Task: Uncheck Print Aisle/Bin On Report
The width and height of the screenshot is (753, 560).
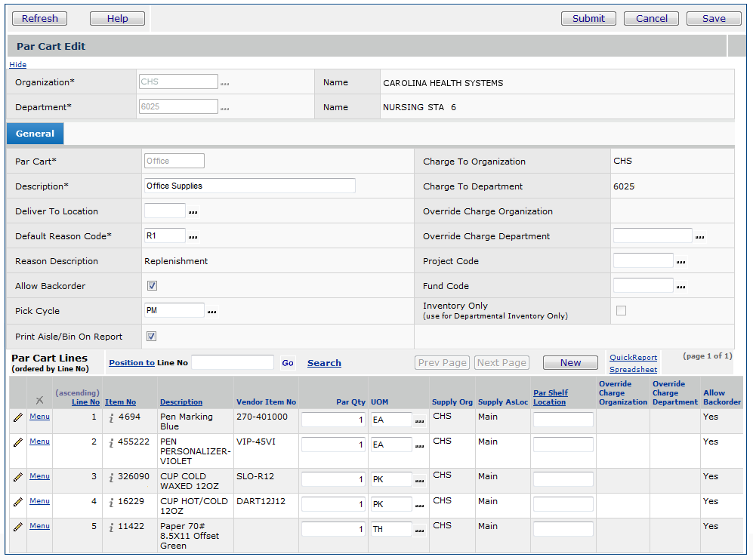Action: pos(152,337)
